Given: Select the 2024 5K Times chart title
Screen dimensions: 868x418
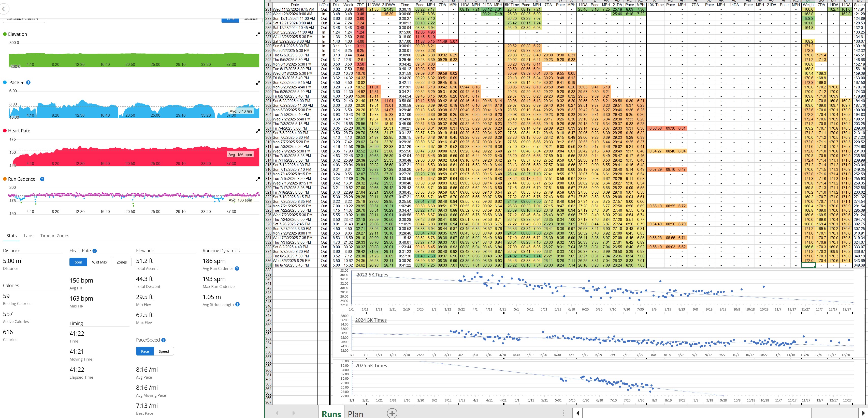Looking at the screenshot, I should (371, 320).
